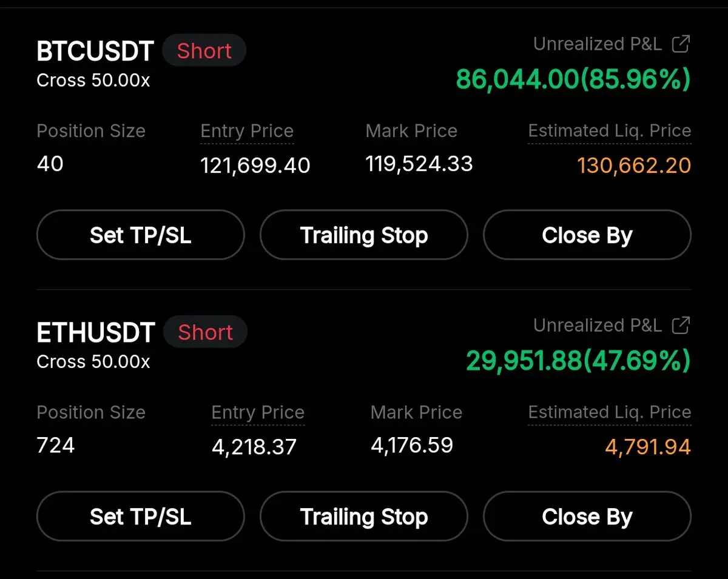Tap the Short badge beside ETHUSDT
The width and height of the screenshot is (728, 579).
point(206,332)
